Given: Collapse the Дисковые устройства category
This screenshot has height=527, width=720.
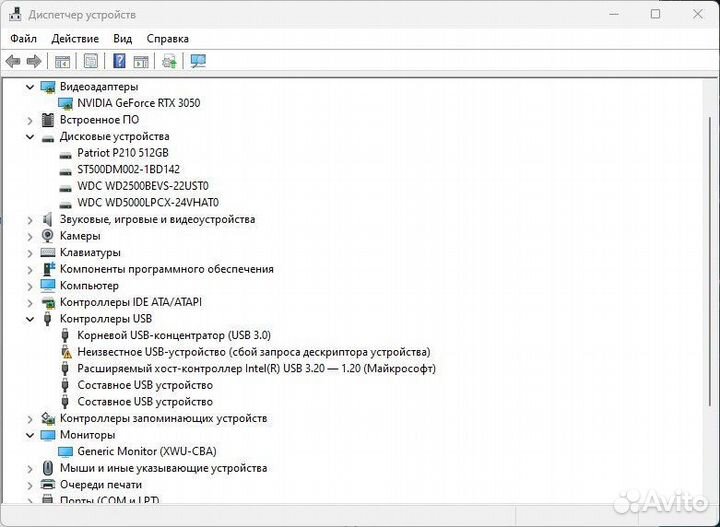Looking at the screenshot, I should [x=30, y=137].
